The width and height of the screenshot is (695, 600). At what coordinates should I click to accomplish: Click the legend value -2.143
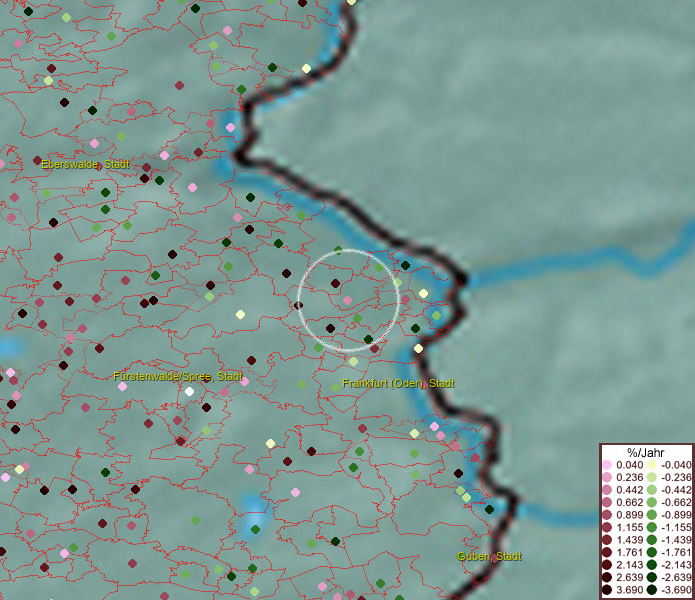point(676,565)
